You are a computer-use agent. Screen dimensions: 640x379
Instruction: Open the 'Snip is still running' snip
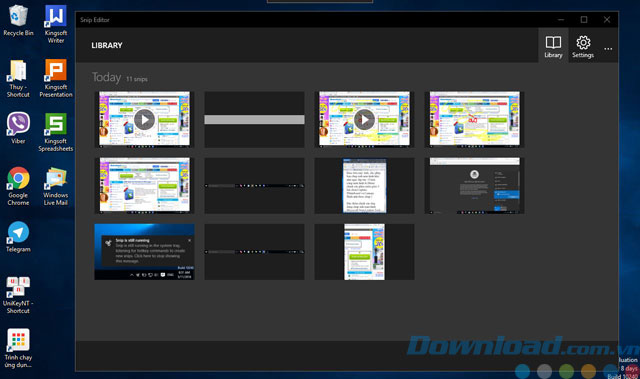(x=144, y=252)
